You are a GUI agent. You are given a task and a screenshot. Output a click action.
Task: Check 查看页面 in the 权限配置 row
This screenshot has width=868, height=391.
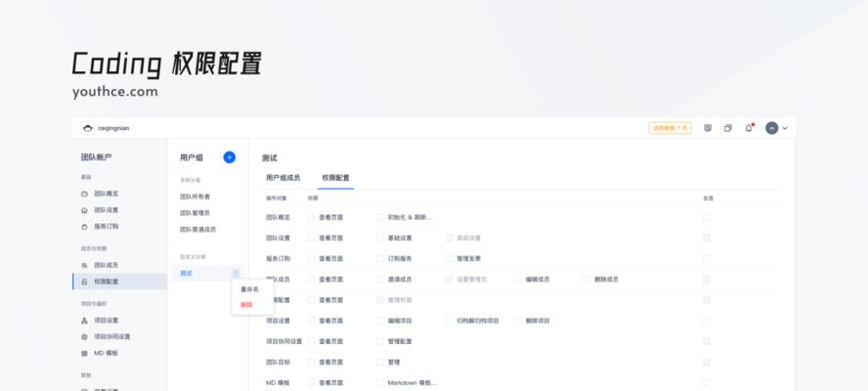311,300
